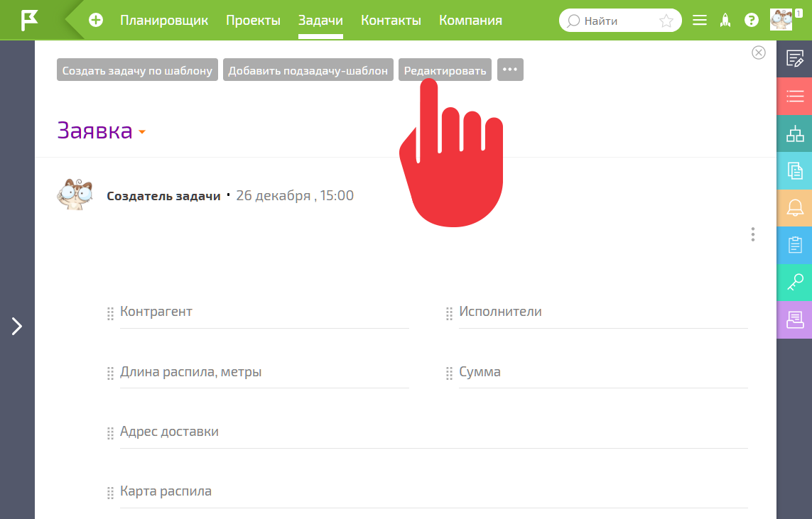This screenshot has height=519, width=812.
Task: Click the Адрес доставки field
Action: tap(434, 433)
